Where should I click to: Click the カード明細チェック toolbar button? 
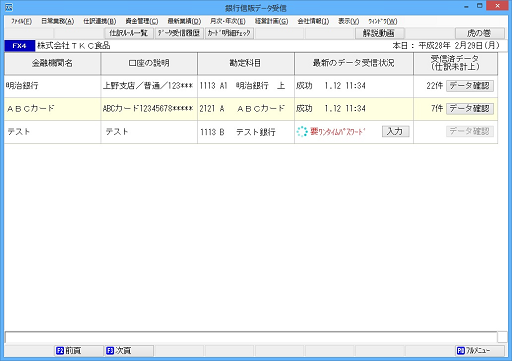click(229, 33)
